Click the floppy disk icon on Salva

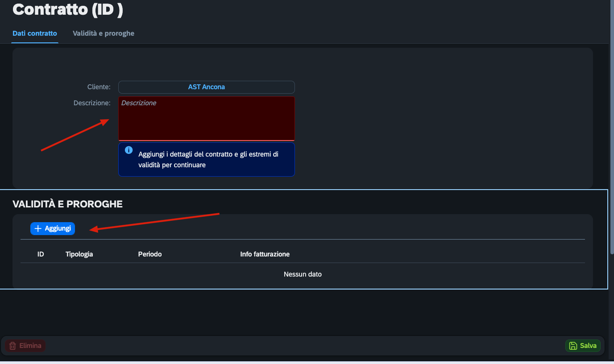click(x=573, y=346)
